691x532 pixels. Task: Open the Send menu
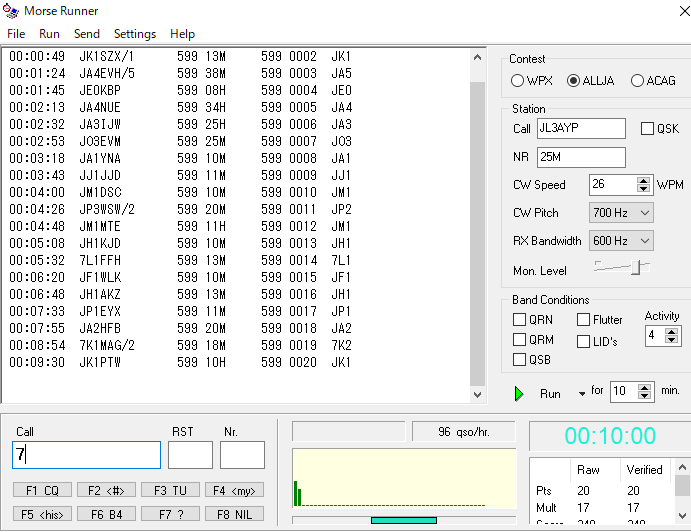click(86, 34)
